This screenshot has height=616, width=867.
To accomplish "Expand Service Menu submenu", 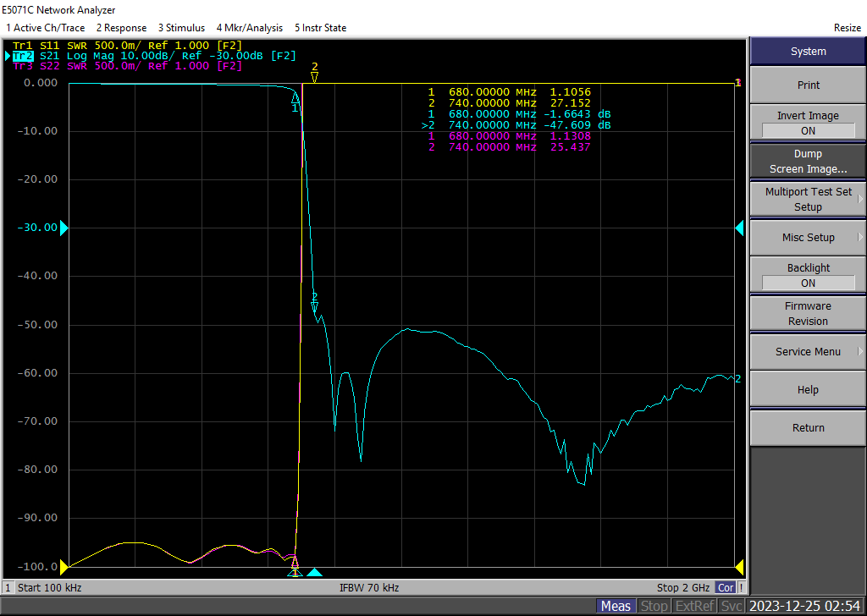I will [x=808, y=352].
